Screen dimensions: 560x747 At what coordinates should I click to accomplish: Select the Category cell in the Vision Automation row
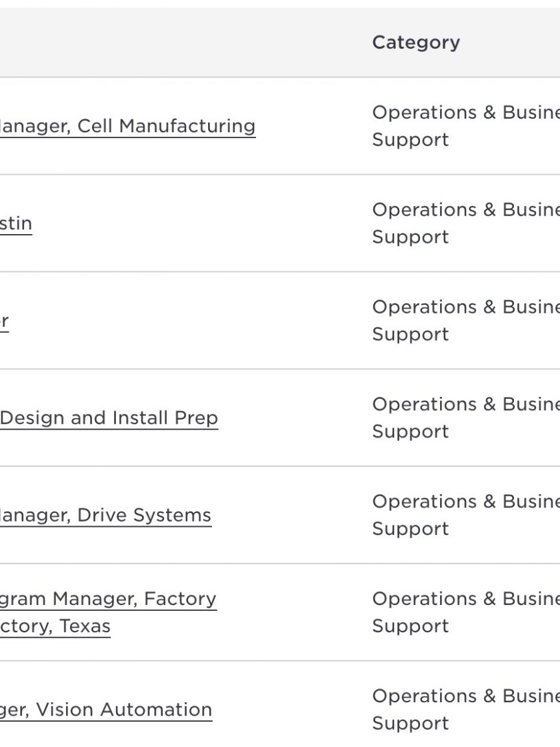(x=466, y=710)
